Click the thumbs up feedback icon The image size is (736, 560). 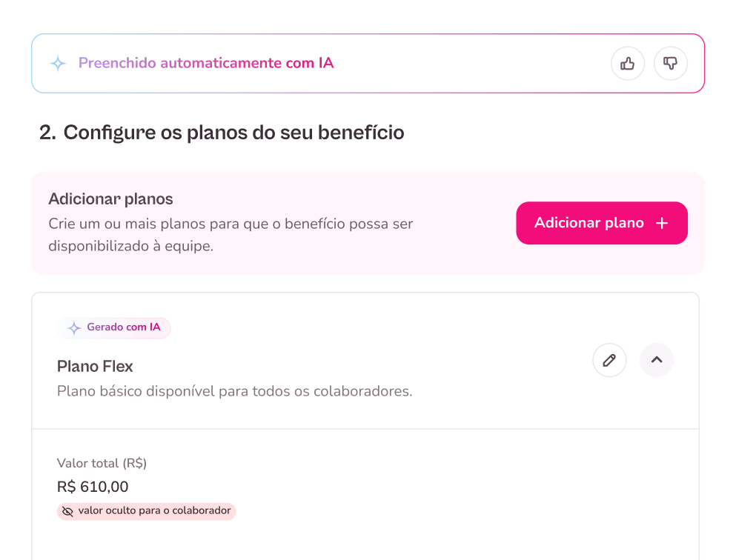pyautogui.click(x=627, y=63)
